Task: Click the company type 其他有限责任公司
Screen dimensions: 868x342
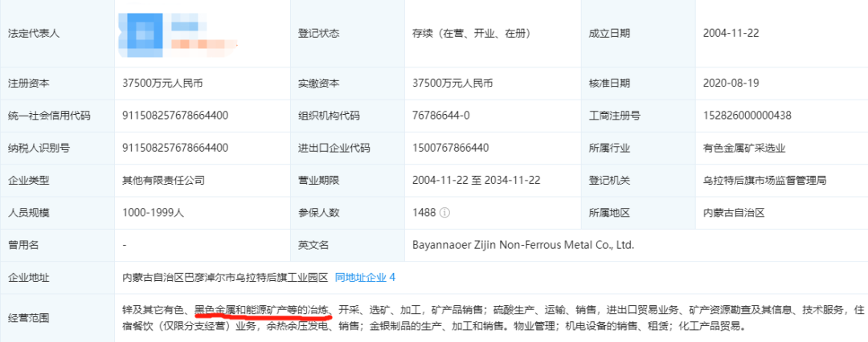Action: click(x=163, y=181)
